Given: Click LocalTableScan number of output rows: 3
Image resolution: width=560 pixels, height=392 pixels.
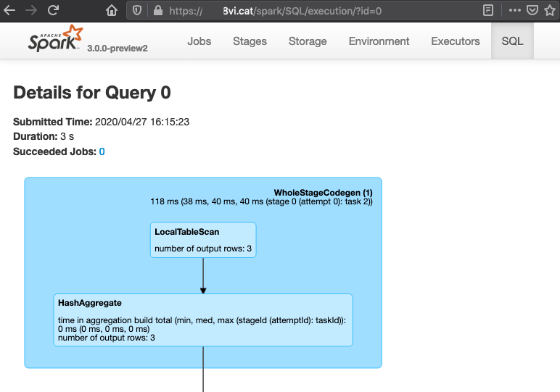Looking at the screenshot, I should point(203,249).
